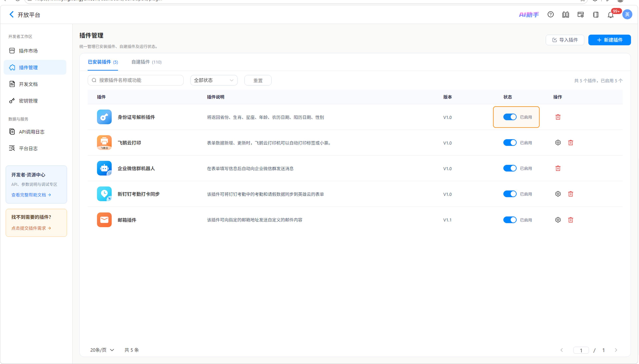Screen dimensions: 639x364
Task: Click the settings gear for 飞鹅云打印
Action: click(558, 143)
